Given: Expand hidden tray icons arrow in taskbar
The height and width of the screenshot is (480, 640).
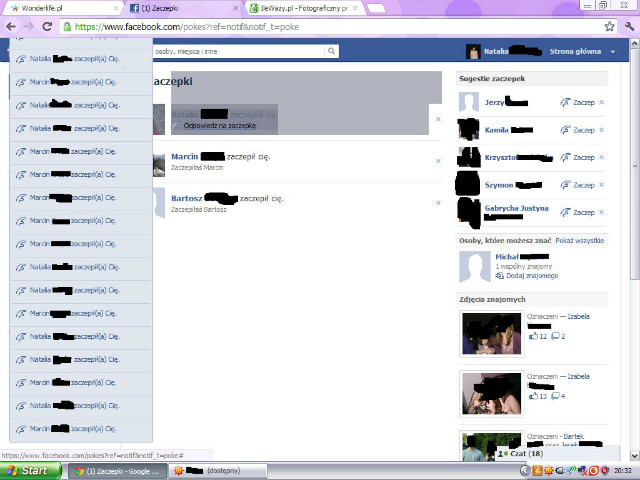Looking at the screenshot, I should click(526, 471).
